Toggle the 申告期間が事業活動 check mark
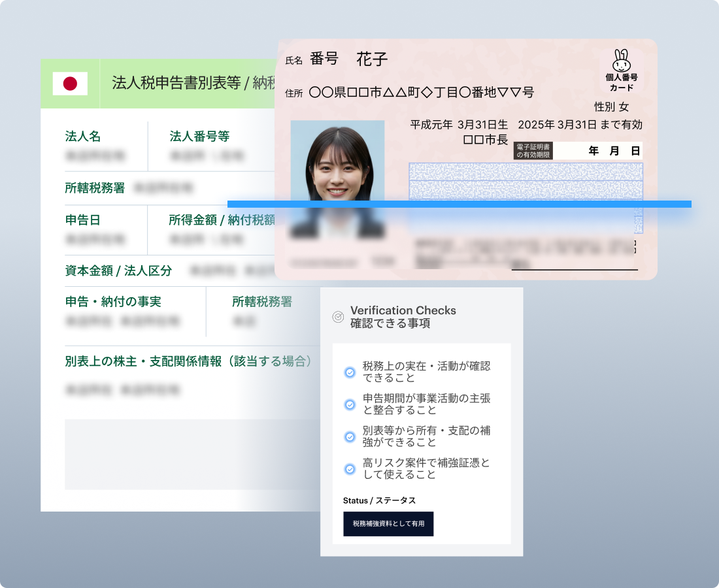Viewport: 719px width, 588px height. tap(350, 404)
